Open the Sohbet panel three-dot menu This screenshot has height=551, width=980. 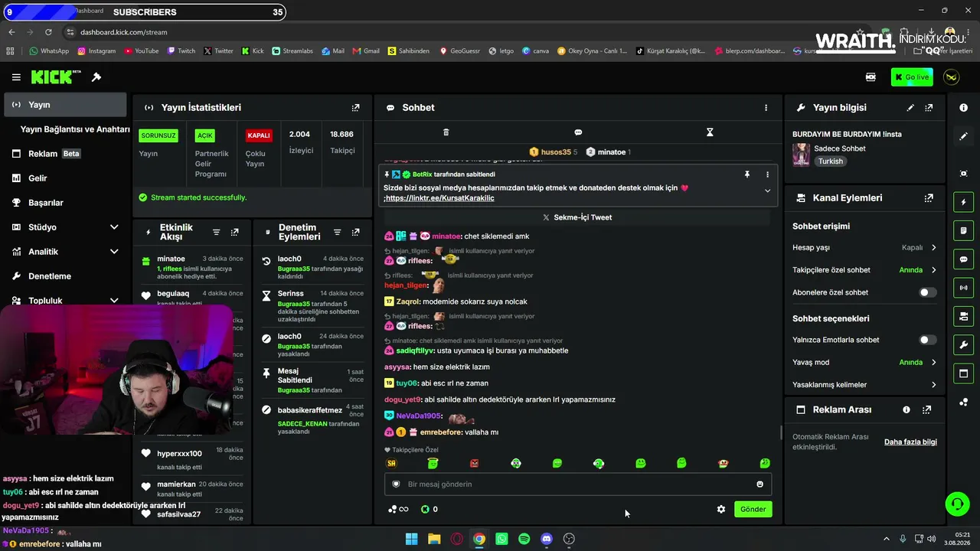(766, 108)
